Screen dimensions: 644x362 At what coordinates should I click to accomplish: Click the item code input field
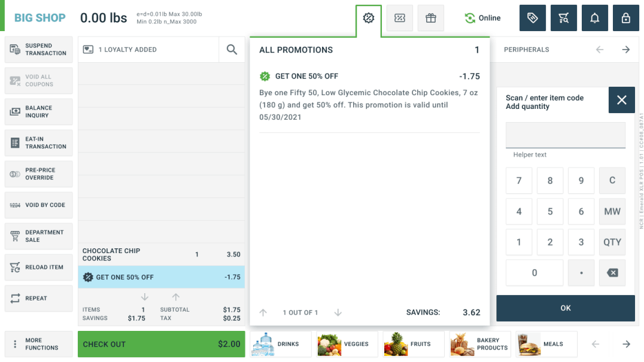[x=565, y=135]
